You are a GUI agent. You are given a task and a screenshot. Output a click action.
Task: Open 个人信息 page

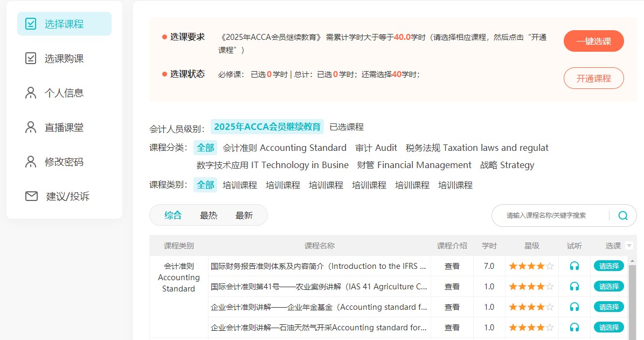coord(65,93)
